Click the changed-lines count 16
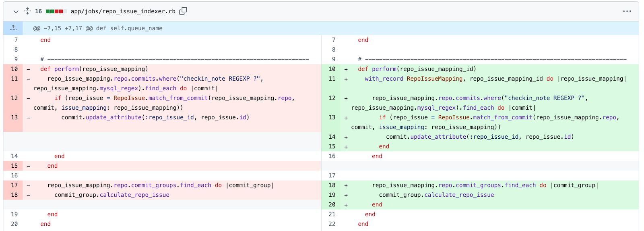 tap(38, 11)
